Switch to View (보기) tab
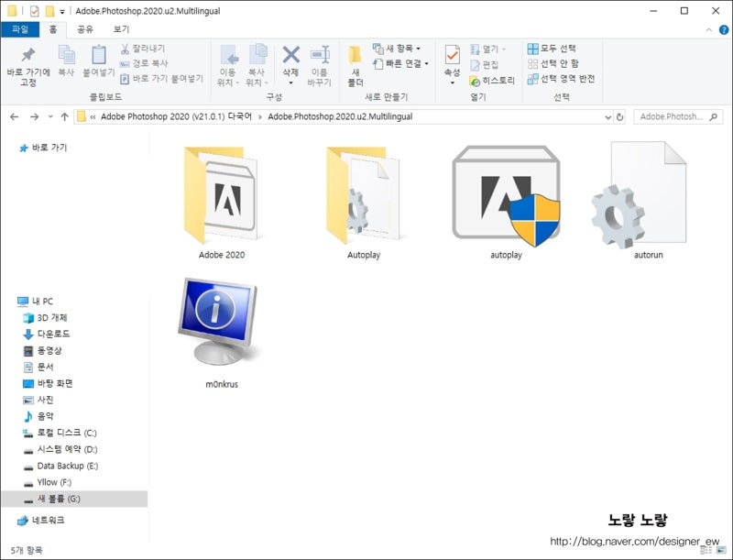This screenshot has width=733, height=560. point(121,29)
